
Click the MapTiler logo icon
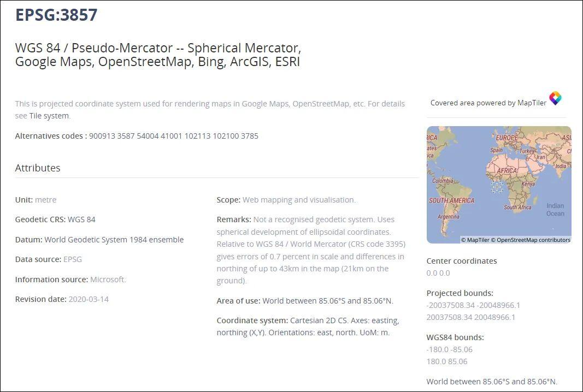(x=555, y=98)
